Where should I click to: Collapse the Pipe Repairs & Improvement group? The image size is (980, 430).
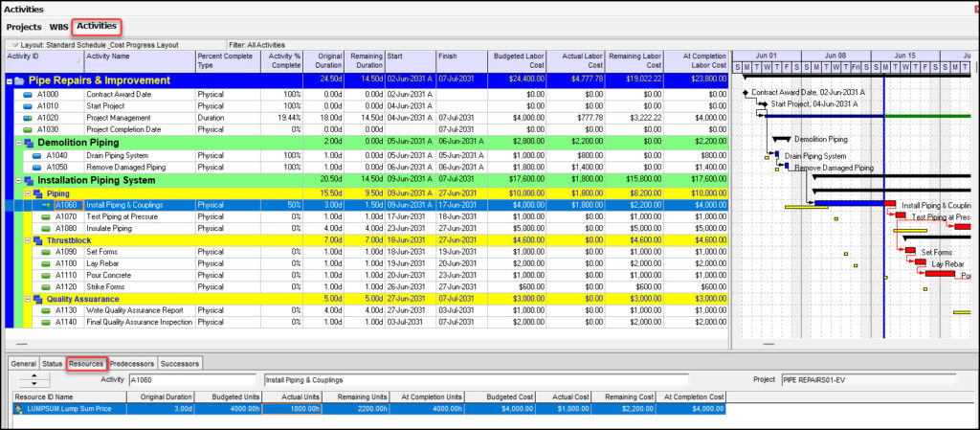coord(10,81)
